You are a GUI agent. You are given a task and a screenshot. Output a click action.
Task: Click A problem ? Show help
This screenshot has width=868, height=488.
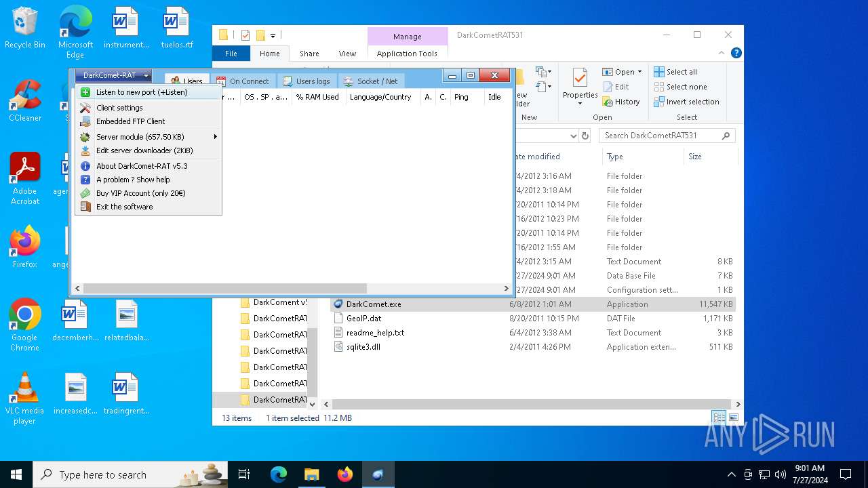pyautogui.click(x=149, y=180)
